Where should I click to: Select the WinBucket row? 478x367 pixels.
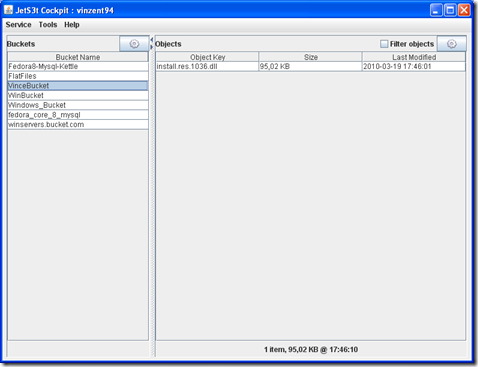pos(78,95)
